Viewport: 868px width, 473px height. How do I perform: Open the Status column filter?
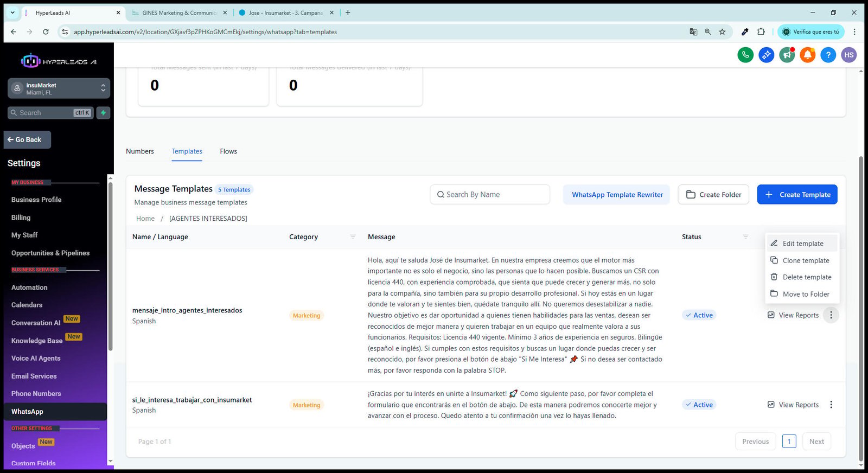pyautogui.click(x=745, y=237)
